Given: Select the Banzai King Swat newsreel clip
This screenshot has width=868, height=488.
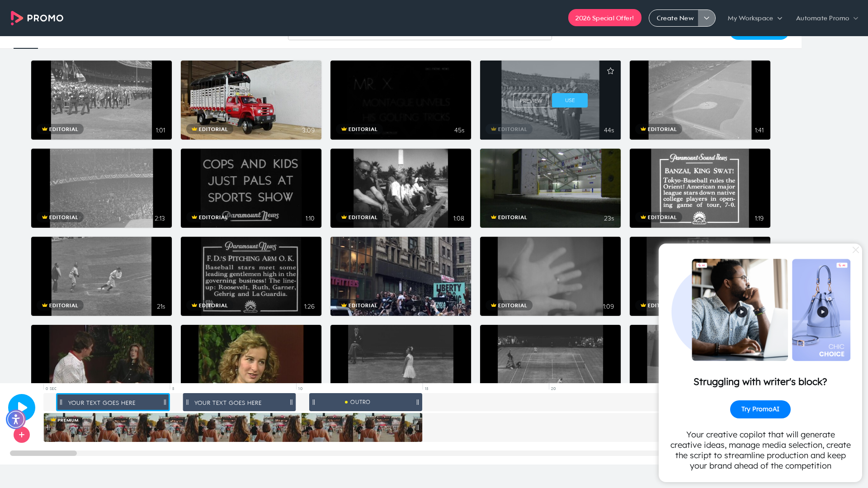Looking at the screenshot, I should coord(700,188).
